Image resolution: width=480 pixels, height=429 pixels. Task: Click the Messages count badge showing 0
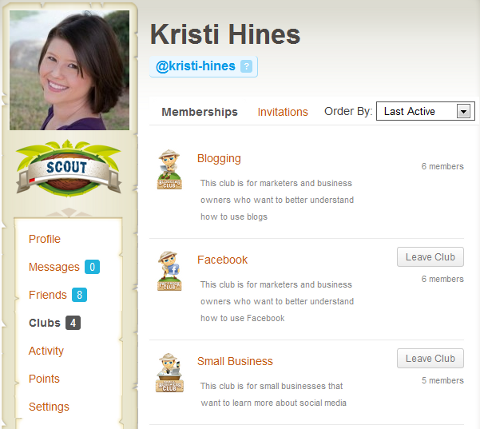point(92,267)
